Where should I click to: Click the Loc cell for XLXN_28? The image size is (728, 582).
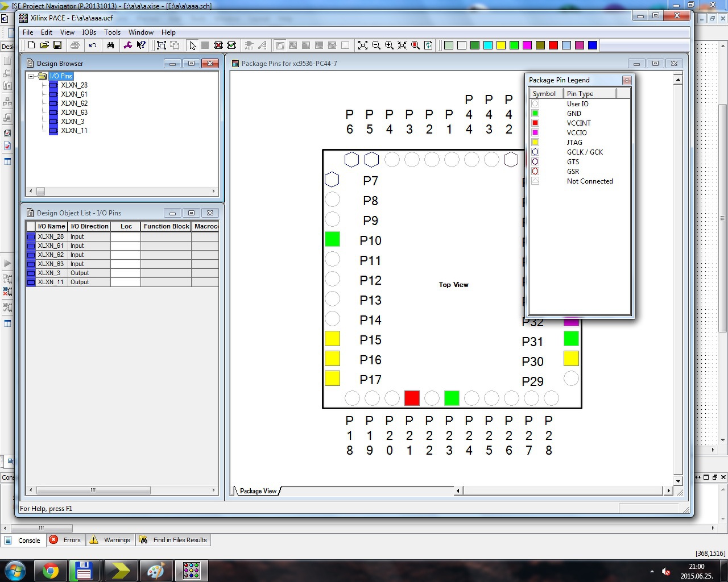tap(126, 236)
